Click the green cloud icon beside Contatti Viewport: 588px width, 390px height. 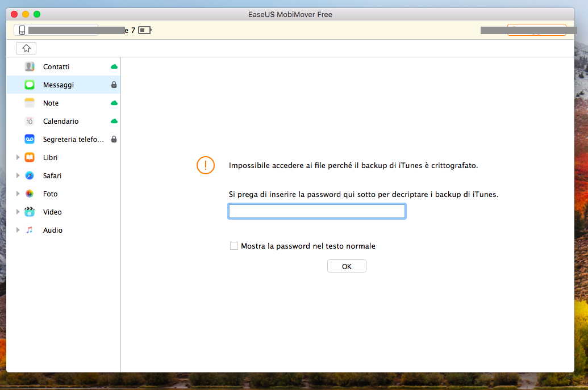(114, 67)
